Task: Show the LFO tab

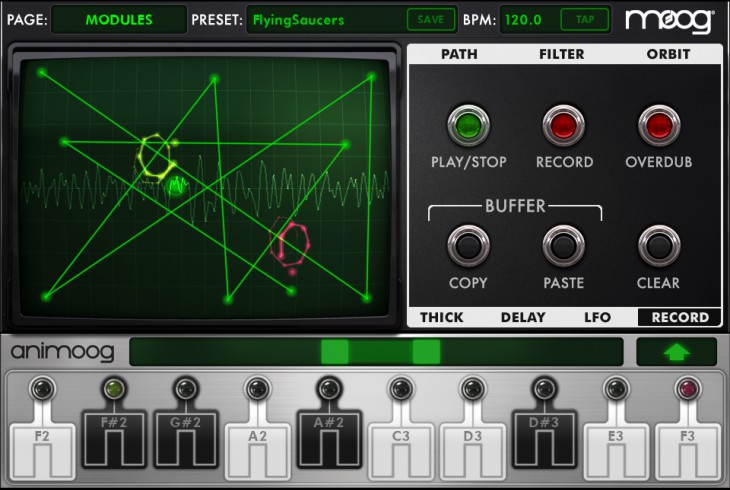Action: pos(597,317)
